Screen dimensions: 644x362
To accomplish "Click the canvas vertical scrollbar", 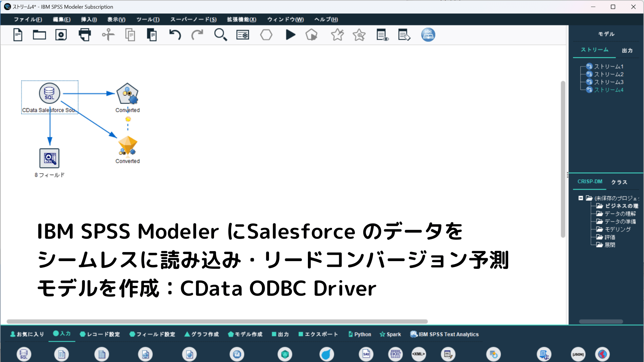I will tap(563, 159).
